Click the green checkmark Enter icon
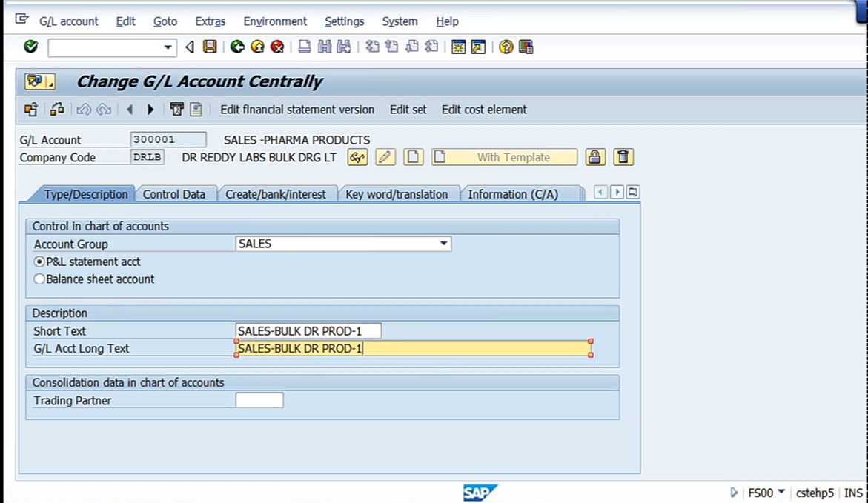868x503 pixels. coord(31,47)
